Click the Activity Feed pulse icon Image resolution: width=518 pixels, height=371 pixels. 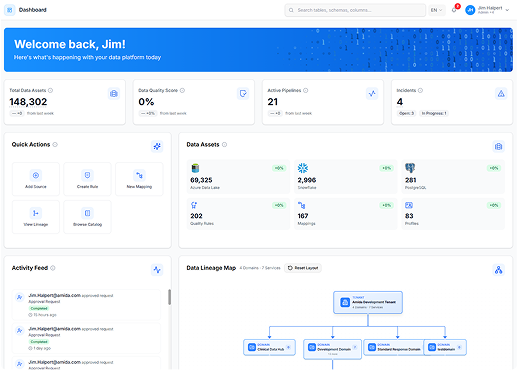coord(157,270)
